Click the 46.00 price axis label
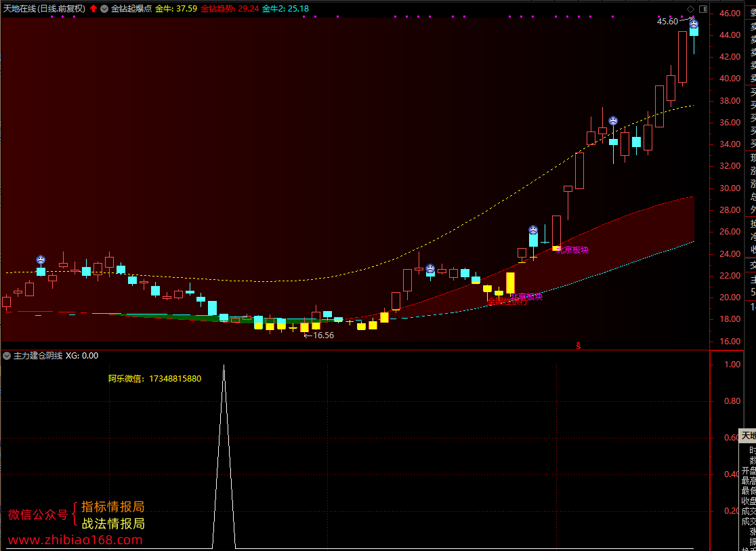Image resolution: width=756 pixels, height=551 pixels. (730, 14)
